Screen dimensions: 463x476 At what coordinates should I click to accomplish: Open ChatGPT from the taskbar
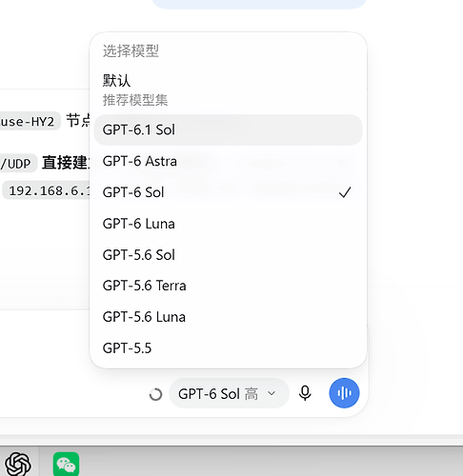pyautogui.click(x=18, y=464)
